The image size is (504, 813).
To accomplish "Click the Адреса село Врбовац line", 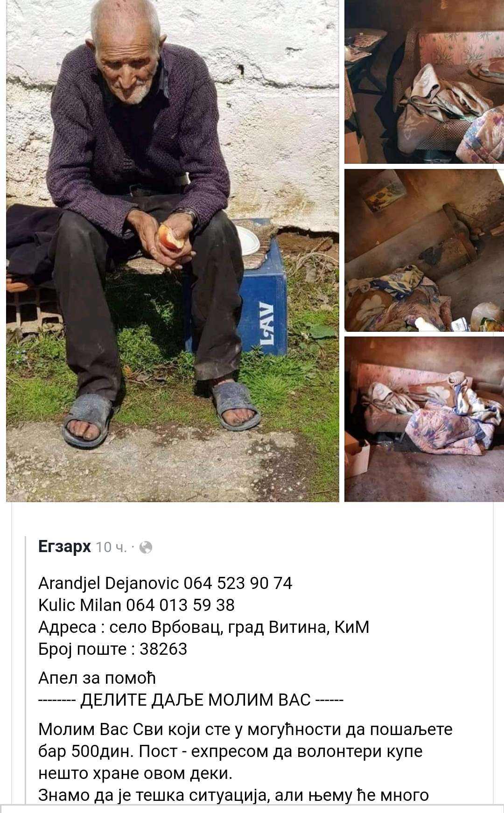I will click(x=203, y=627).
